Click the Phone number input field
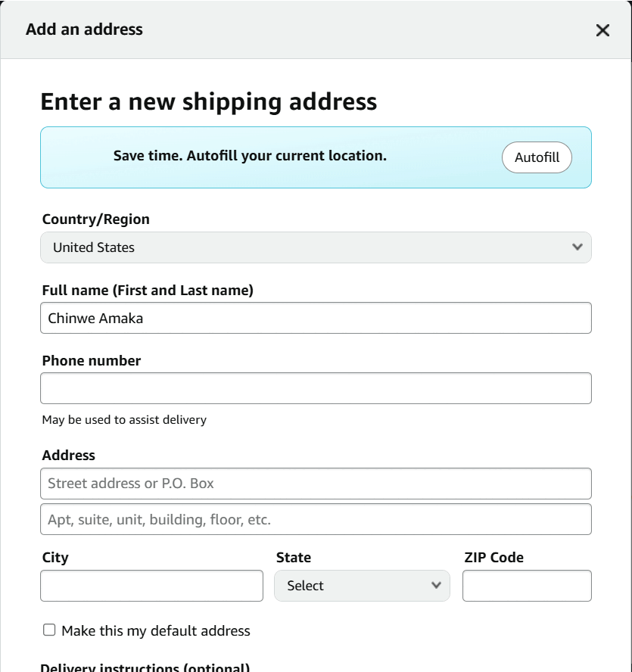Screen dimensions: 632x672 pos(316,387)
